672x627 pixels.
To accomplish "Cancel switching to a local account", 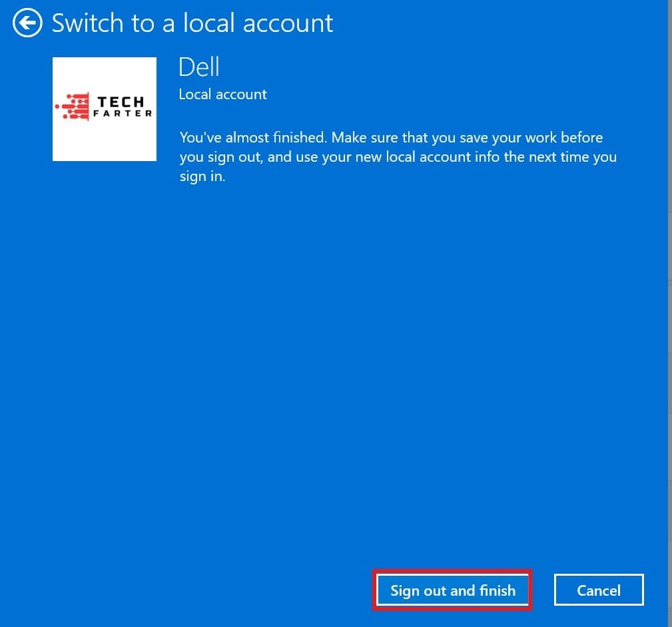I will click(598, 590).
